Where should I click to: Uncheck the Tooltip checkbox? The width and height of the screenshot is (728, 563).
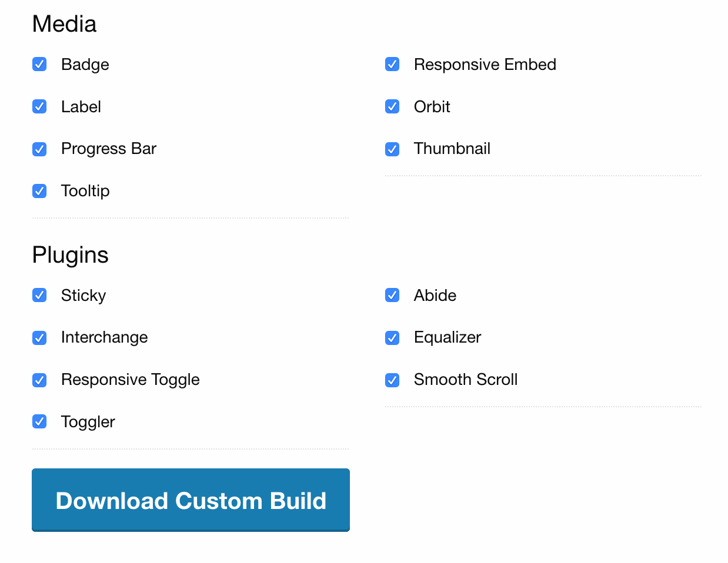39,191
